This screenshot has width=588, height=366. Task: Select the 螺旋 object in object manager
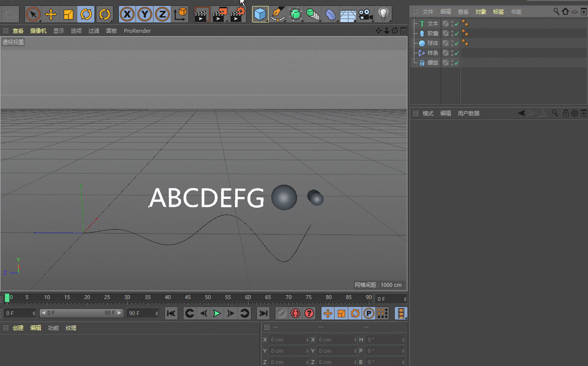click(432, 62)
